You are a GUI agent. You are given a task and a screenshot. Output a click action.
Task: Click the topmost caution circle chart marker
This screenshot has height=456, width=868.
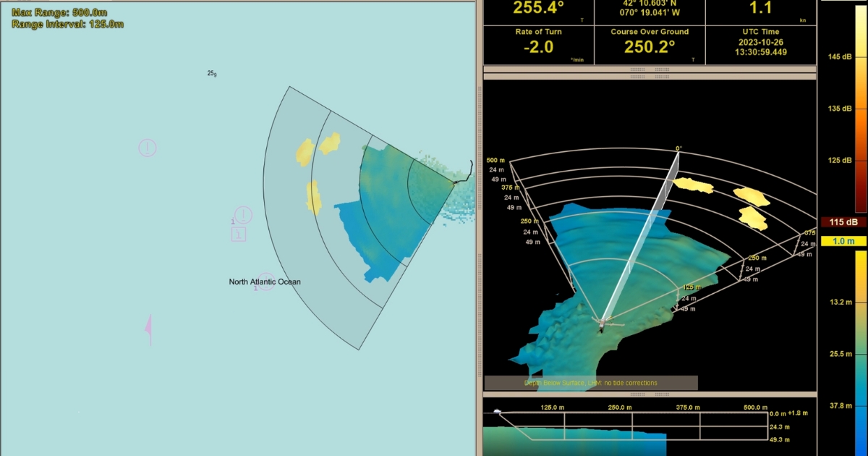[147, 148]
